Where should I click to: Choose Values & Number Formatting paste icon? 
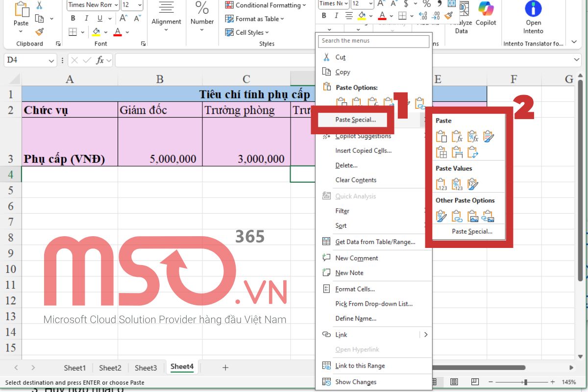(457, 184)
